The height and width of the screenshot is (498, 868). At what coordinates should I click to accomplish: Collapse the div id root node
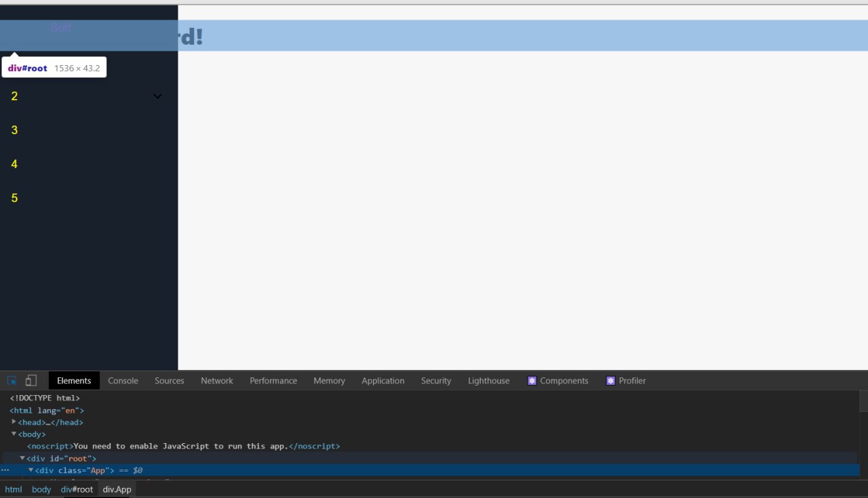[22, 458]
